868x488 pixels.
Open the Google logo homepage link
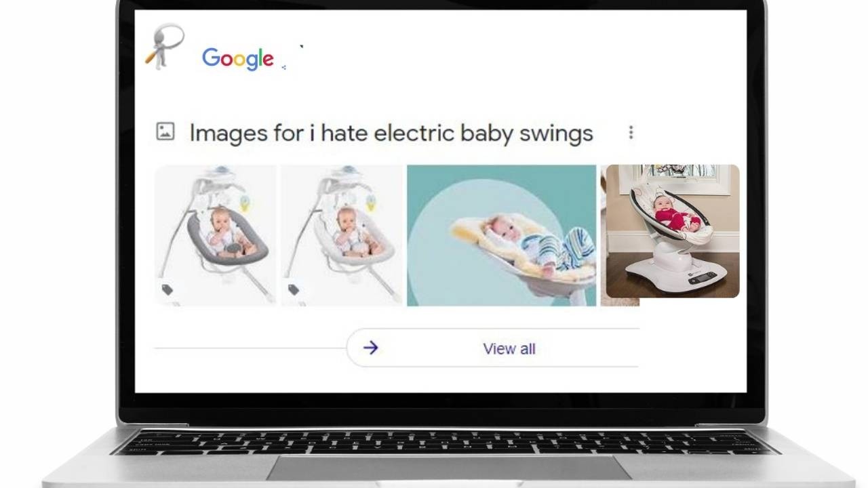click(238, 59)
